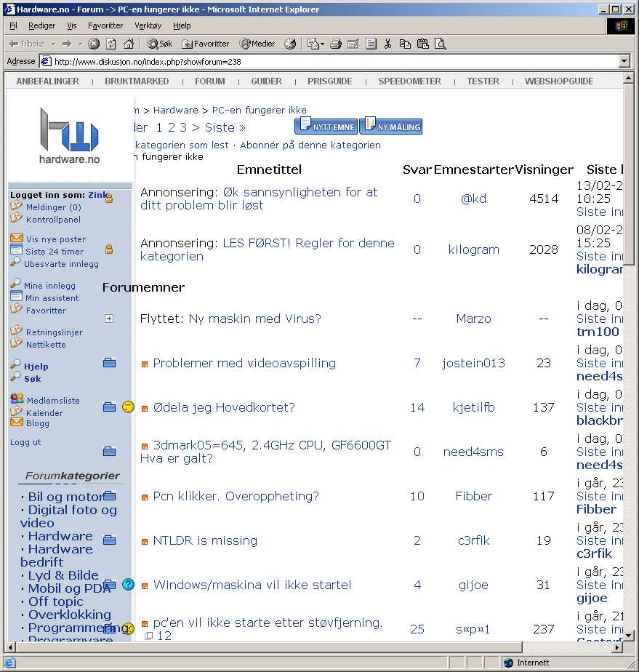Click the Logg ut link
Viewport: 639px width, 672px height.
coord(25,442)
